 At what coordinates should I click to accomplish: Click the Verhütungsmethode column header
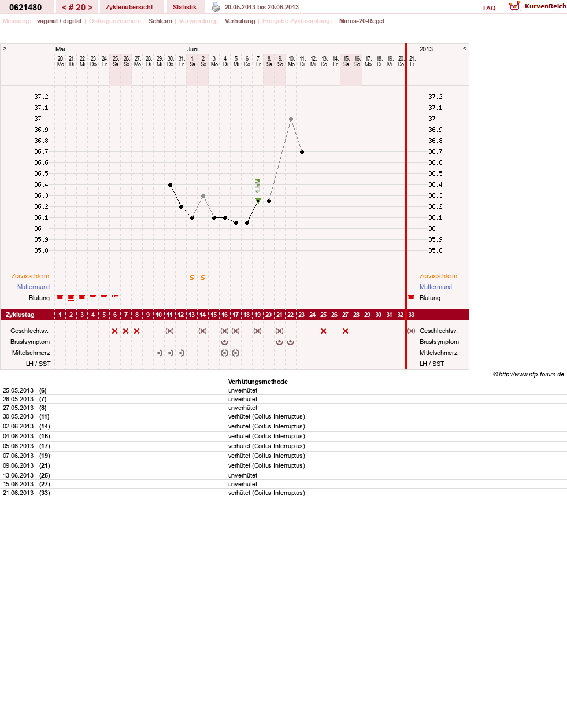(258, 382)
